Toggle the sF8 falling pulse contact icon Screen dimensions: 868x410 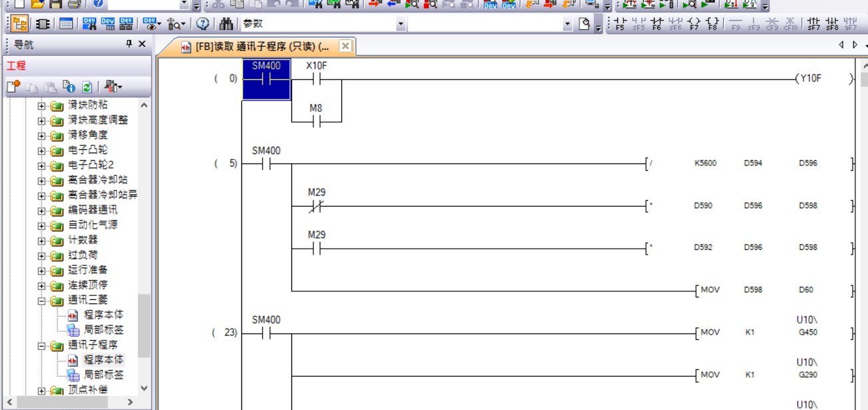coord(832,25)
